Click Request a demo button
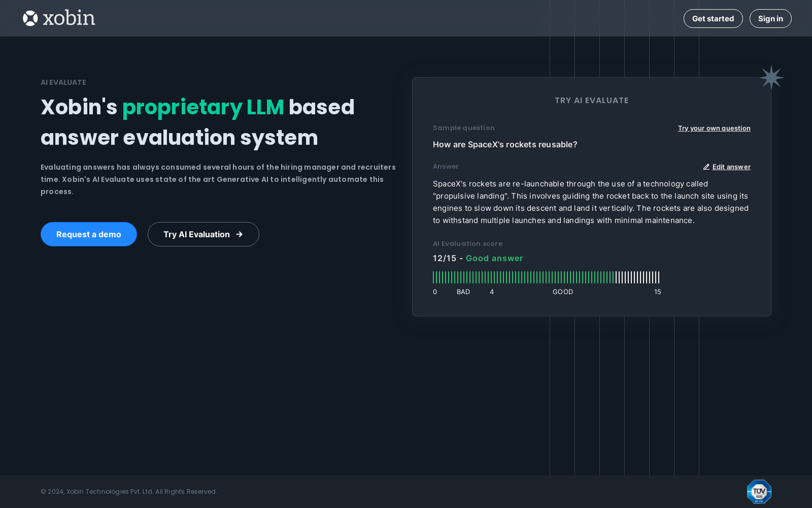The image size is (812, 508). pyautogui.click(x=89, y=234)
